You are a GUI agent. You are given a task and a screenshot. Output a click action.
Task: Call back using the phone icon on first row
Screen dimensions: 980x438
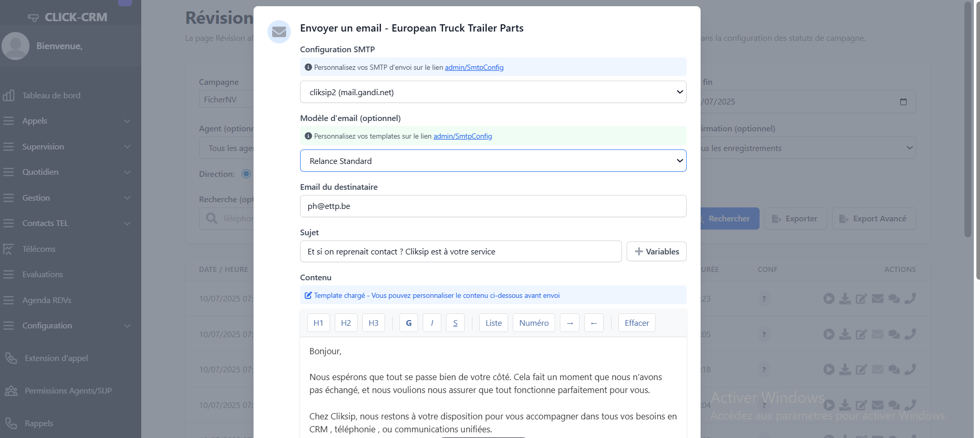click(911, 298)
